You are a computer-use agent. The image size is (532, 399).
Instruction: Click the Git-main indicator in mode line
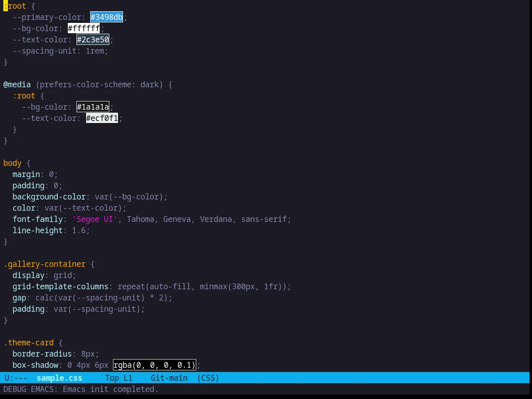coord(169,378)
